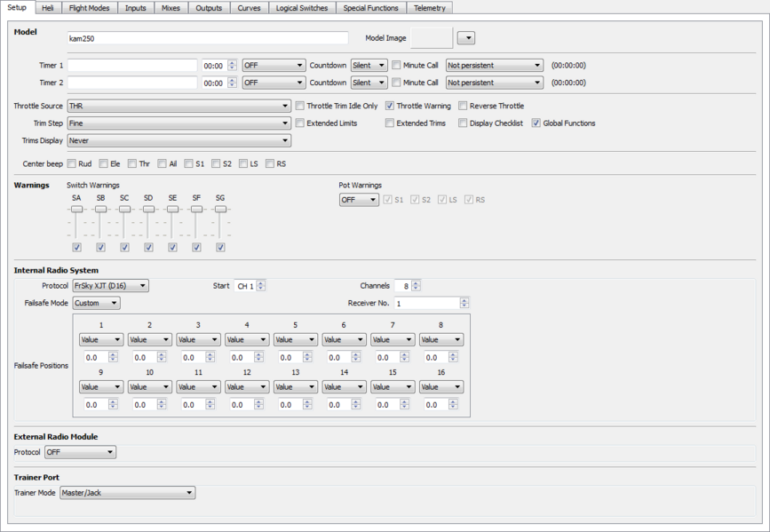The height and width of the screenshot is (532, 770).
Task: Toggle the Rud center beep checkbox
Action: click(72, 164)
